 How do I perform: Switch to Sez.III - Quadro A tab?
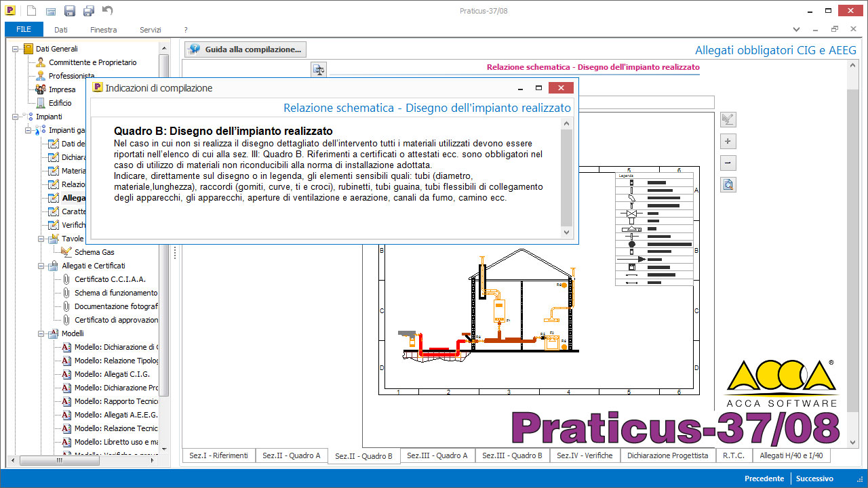coord(437,455)
